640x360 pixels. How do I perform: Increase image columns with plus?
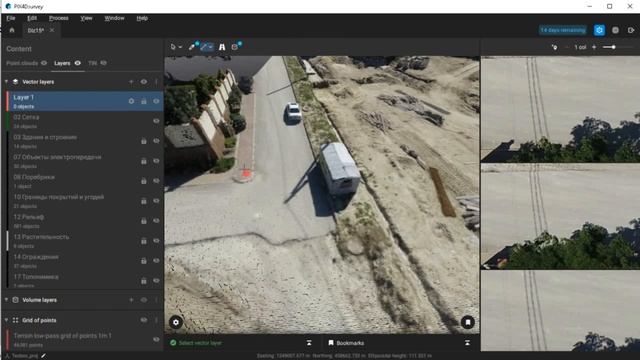pyautogui.click(x=594, y=47)
